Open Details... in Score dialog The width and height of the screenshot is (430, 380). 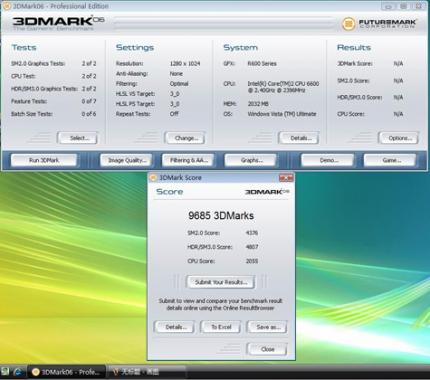[175, 327]
